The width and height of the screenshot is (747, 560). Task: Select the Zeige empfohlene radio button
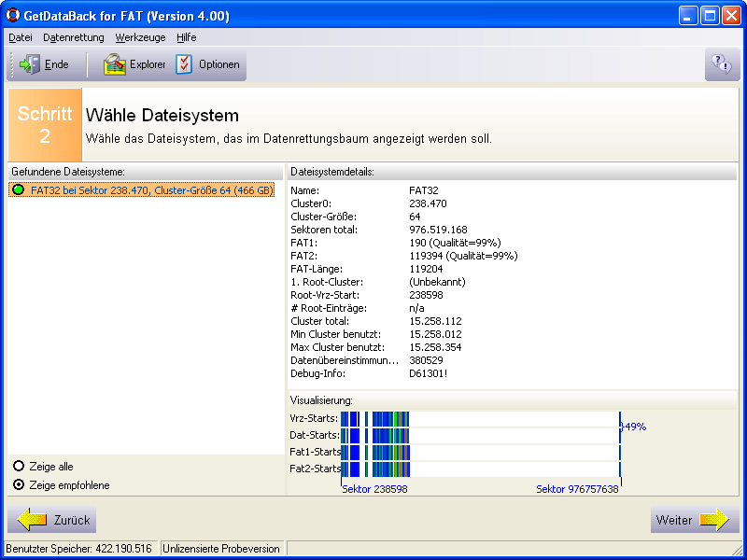19,484
